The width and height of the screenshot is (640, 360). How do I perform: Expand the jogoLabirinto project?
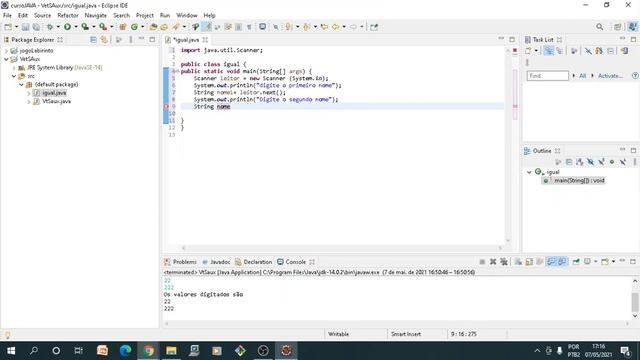pos(6,51)
